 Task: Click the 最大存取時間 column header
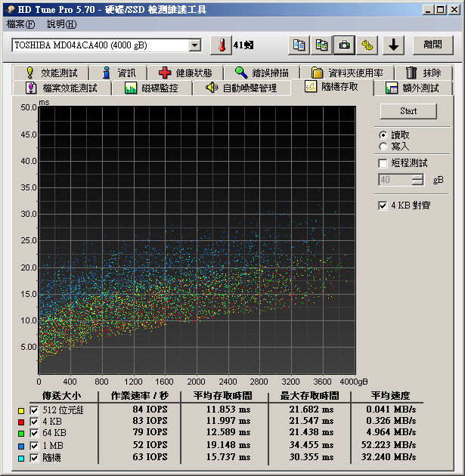(309, 396)
